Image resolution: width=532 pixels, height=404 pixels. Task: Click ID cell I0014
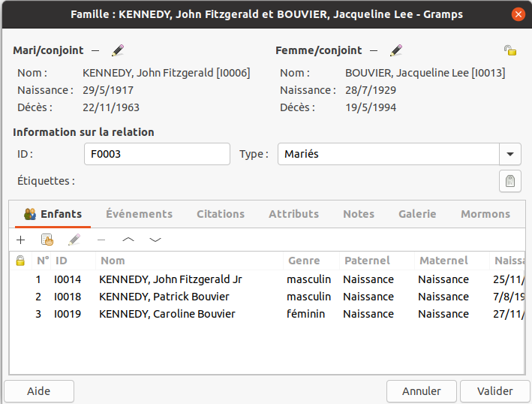[68, 279]
